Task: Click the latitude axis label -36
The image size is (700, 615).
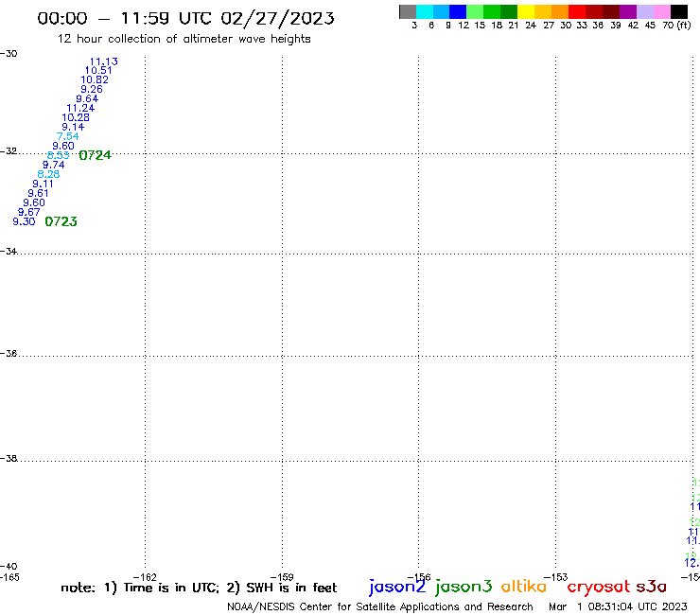Action: click(9, 354)
